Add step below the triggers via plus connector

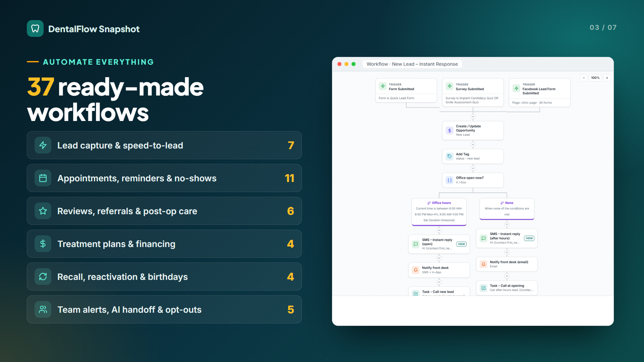(473, 117)
